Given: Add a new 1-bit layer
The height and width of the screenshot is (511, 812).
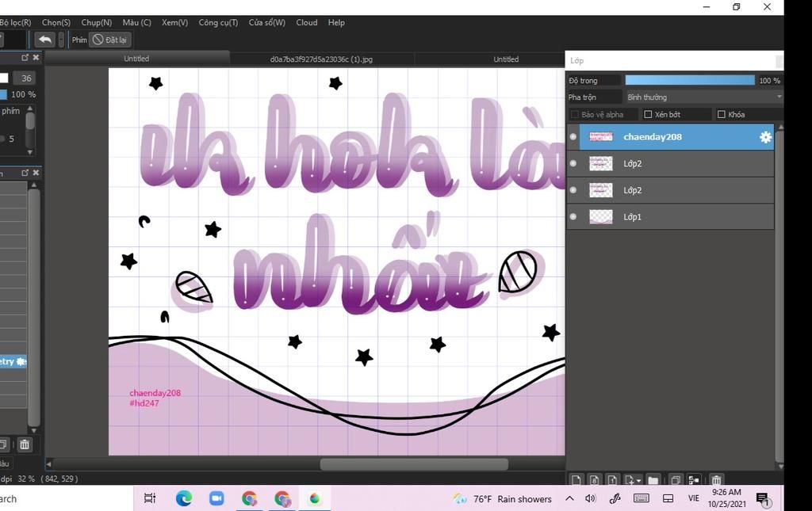Looking at the screenshot, I should coord(612,480).
